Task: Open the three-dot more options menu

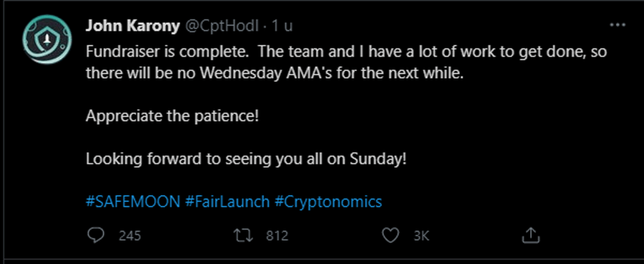Action: pyautogui.click(x=618, y=25)
